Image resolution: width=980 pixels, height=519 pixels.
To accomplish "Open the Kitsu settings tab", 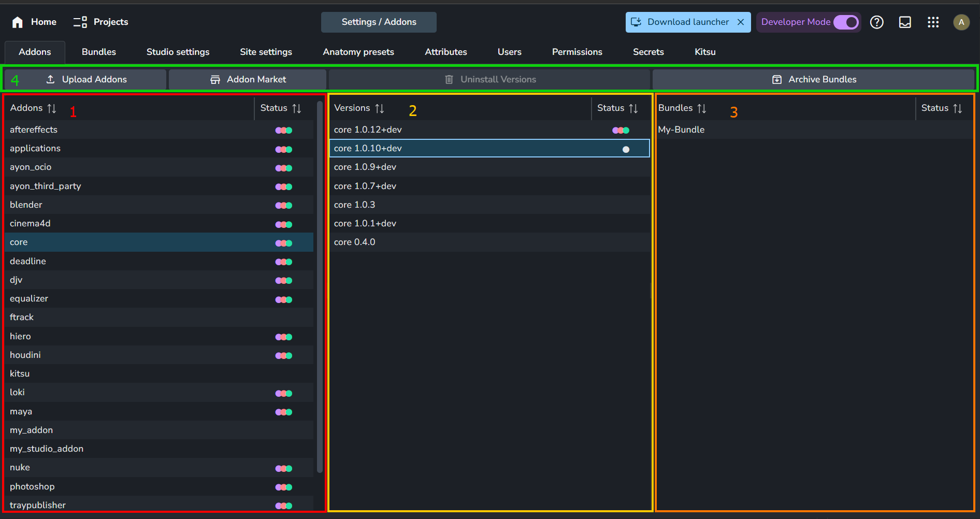I will (x=704, y=52).
